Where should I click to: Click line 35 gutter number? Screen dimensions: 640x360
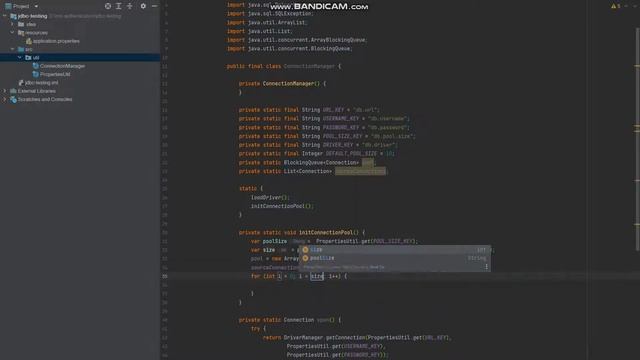165,276
